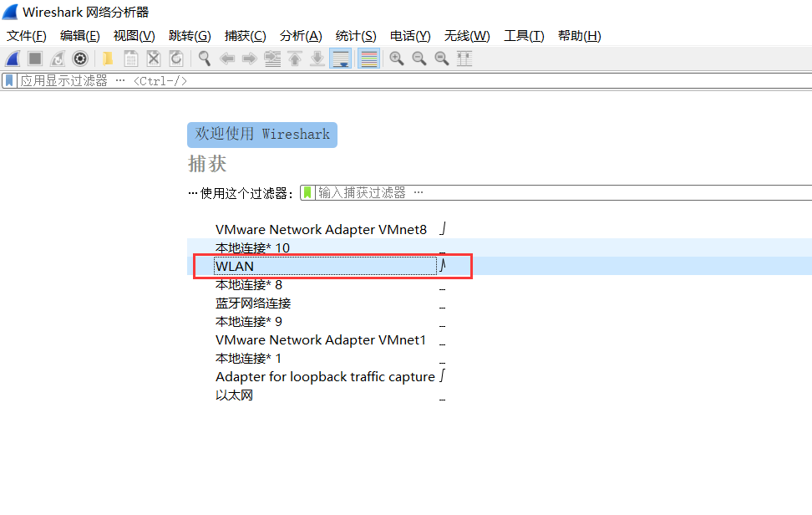
Task: Open capture options via the gear icon
Action: pos(80,58)
